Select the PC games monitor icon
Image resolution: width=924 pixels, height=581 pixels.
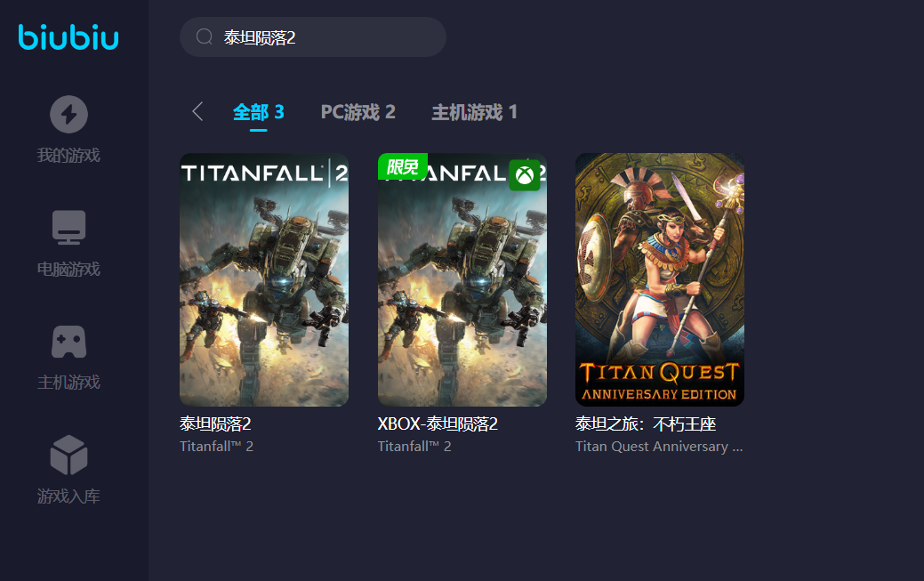pyautogui.click(x=69, y=227)
